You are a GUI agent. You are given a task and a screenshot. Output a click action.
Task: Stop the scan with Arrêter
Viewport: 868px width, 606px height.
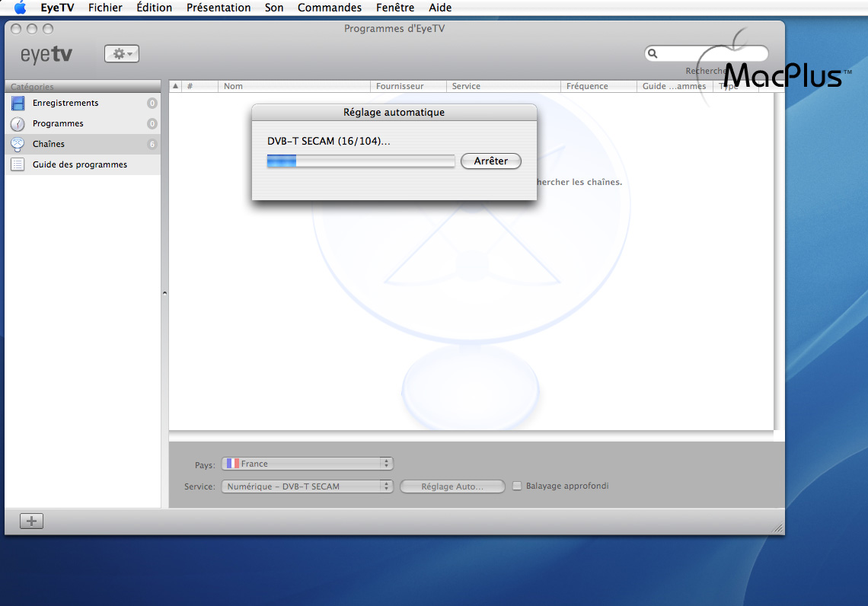click(491, 161)
